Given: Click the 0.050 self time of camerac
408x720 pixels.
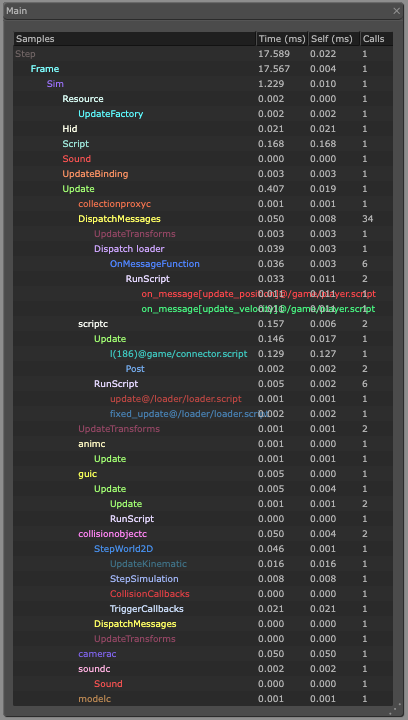Looking at the screenshot, I should coord(323,654).
